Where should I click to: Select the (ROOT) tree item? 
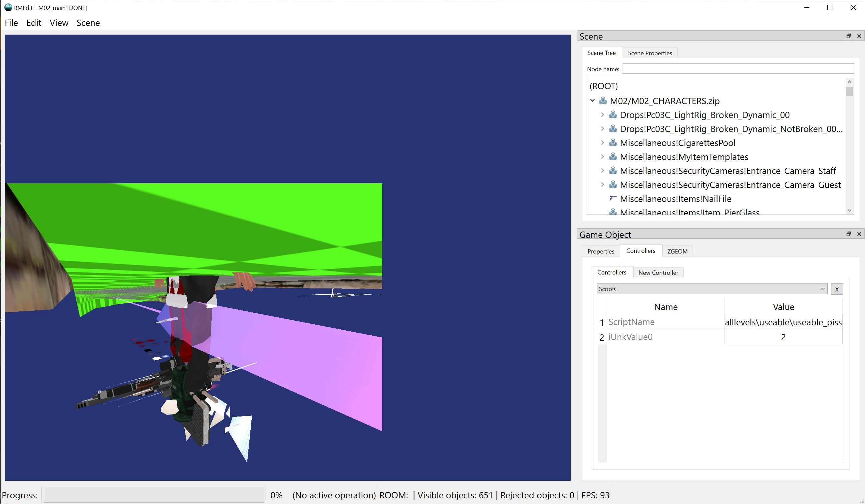click(x=603, y=86)
